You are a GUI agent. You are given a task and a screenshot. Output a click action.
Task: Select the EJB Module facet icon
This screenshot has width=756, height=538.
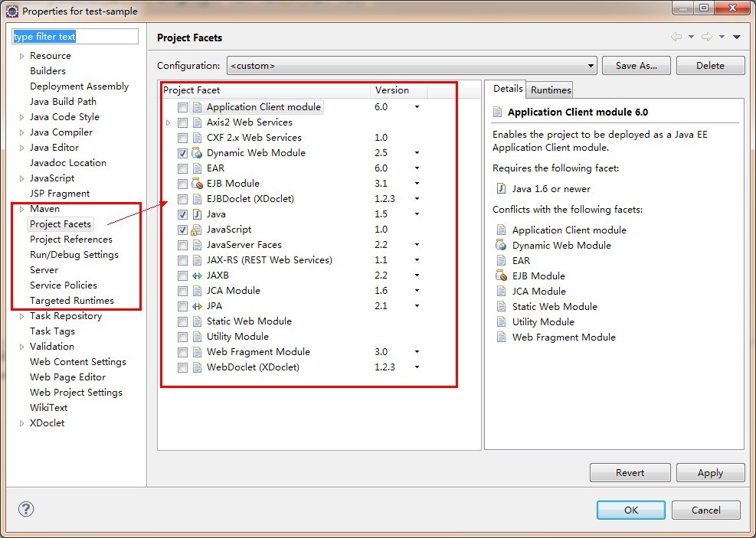coord(197,184)
